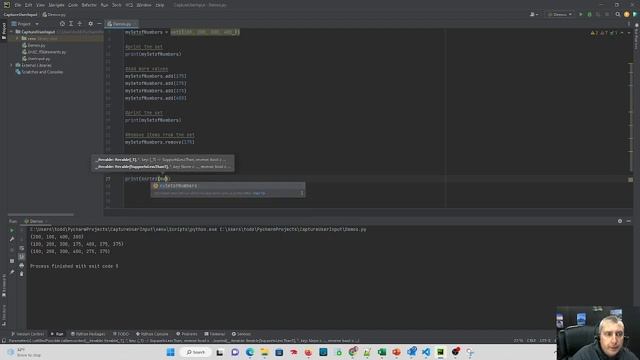Open Unit2_IfStatements.py in project tree
Image resolution: width=640 pixels, height=360 pixels.
[47, 52]
